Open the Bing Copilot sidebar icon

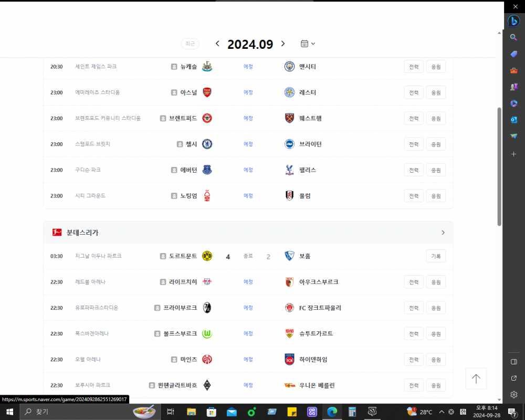[513, 21]
